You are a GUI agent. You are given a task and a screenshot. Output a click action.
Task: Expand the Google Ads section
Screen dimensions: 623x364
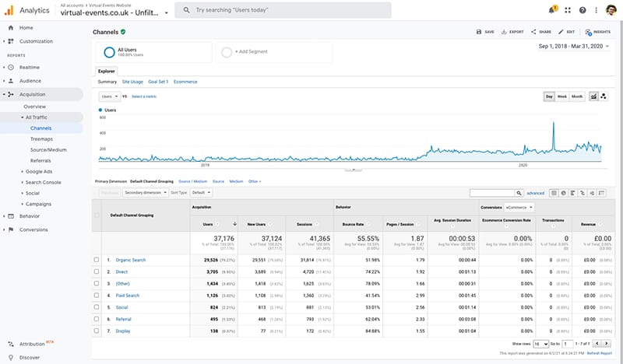pyautogui.click(x=38, y=171)
